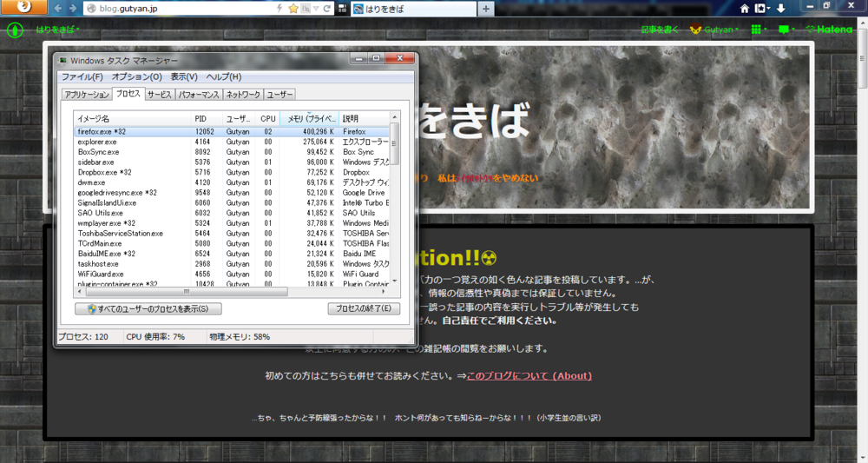Viewport: 868px width, 463px height.
Task: Click process list horizontal scrollbar thumb
Action: (186, 291)
